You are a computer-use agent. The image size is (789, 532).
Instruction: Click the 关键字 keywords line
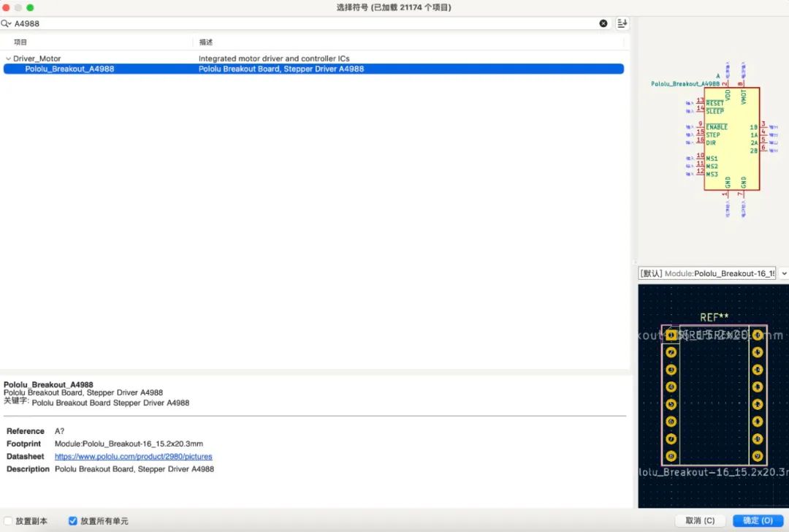point(96,402)
